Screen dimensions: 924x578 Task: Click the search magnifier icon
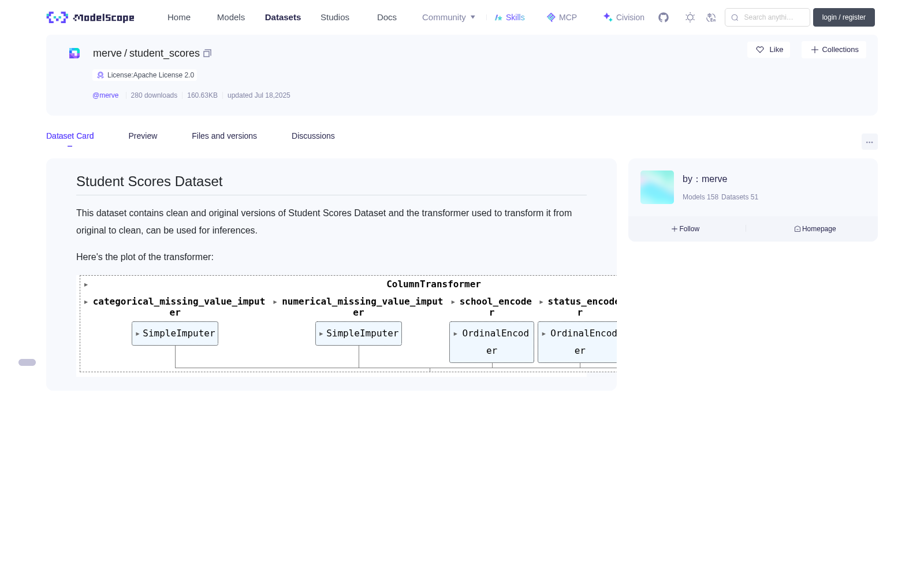[735, 17]
